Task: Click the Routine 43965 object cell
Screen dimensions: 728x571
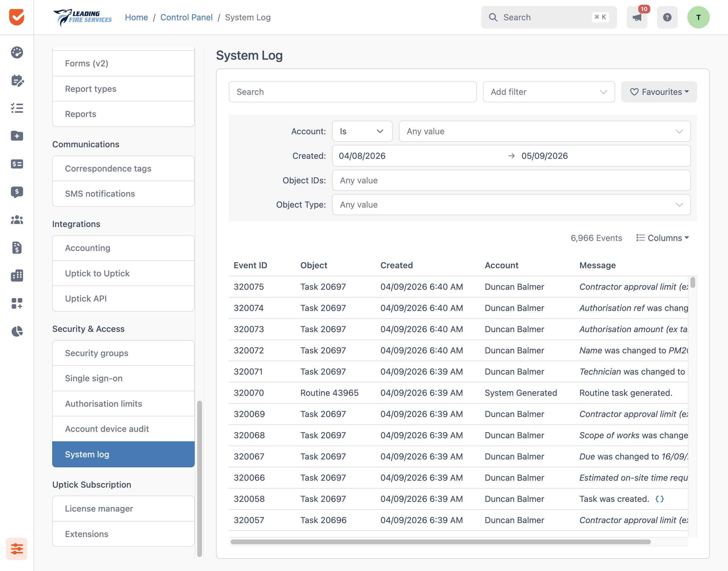Action: pyautogui.click(x=329, y=393)
